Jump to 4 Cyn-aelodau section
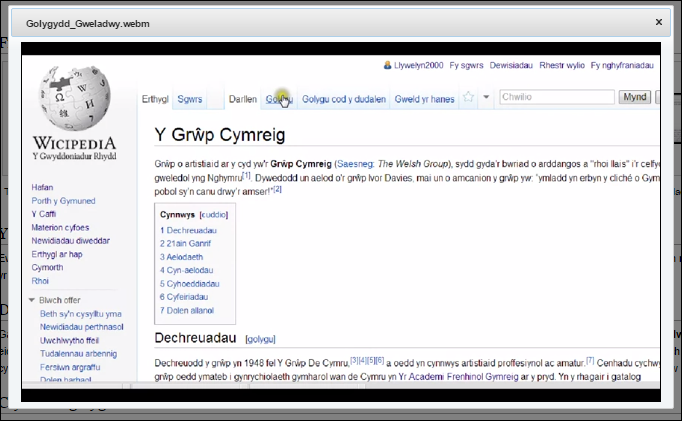 tap(186, 270)
